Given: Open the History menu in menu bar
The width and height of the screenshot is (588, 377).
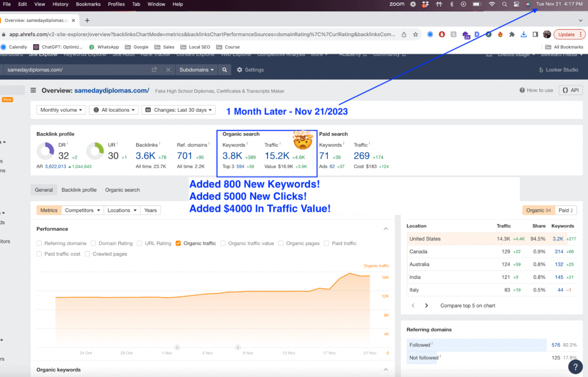Looking at the screenshot, I should (60, 4).
